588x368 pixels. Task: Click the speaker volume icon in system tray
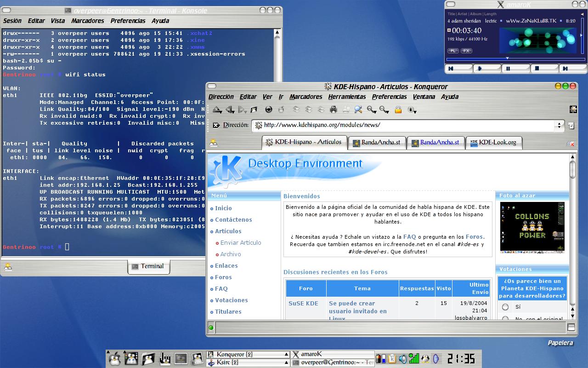[402, 358]
